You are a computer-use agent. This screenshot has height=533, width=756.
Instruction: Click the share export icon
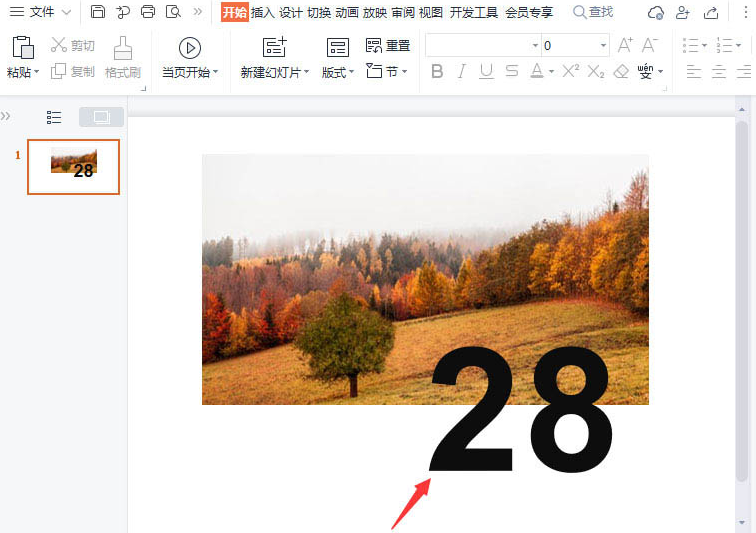[711, 13]
